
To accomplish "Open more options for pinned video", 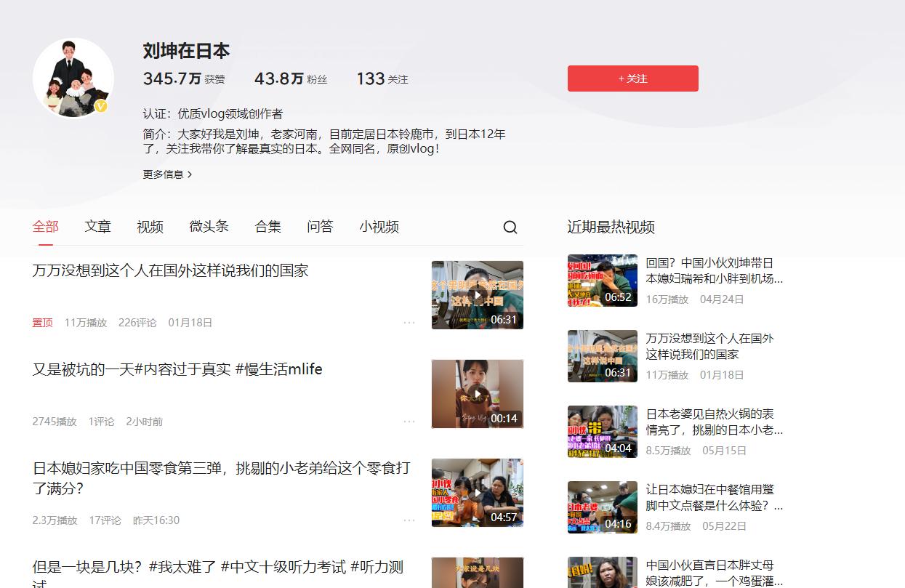I will (x=409, y=323).
